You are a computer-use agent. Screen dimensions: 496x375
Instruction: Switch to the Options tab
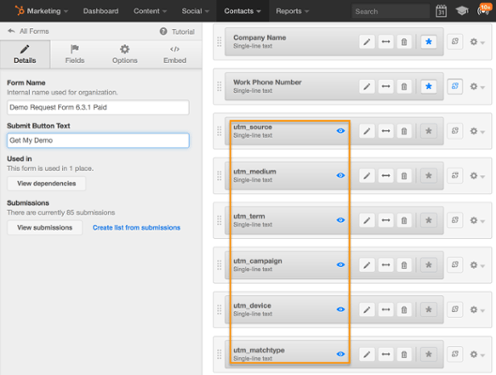[x=125, y=54]
